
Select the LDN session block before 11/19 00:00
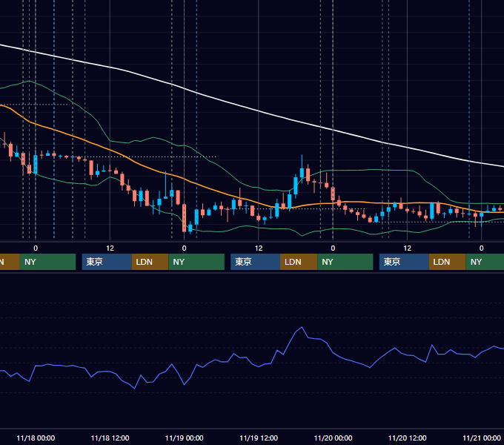coord(150,262)
